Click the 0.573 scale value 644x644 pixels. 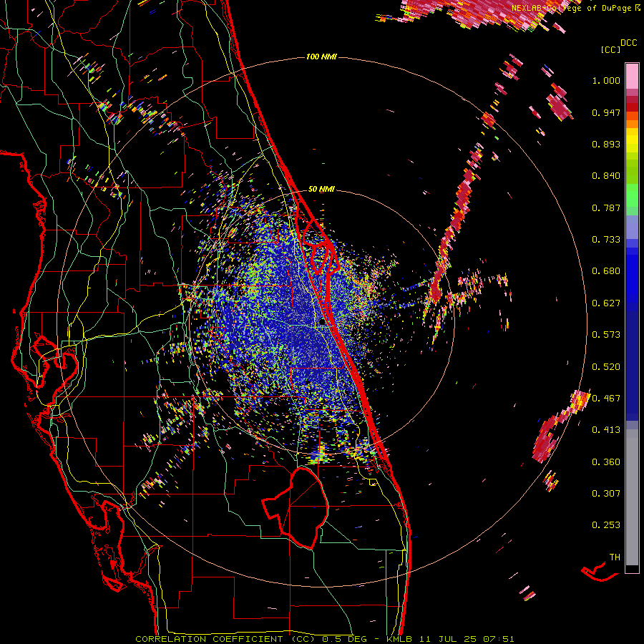click(x=606, y=335)
